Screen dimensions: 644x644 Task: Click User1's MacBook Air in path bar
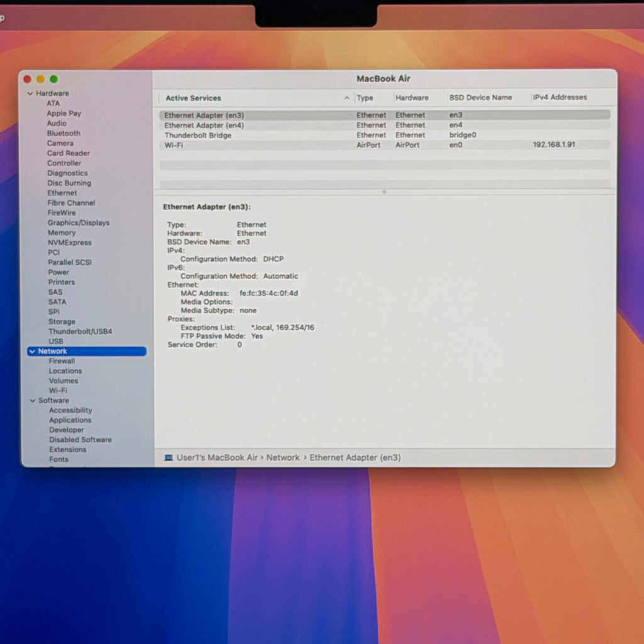pyautogui.click(x=217, y=458)
